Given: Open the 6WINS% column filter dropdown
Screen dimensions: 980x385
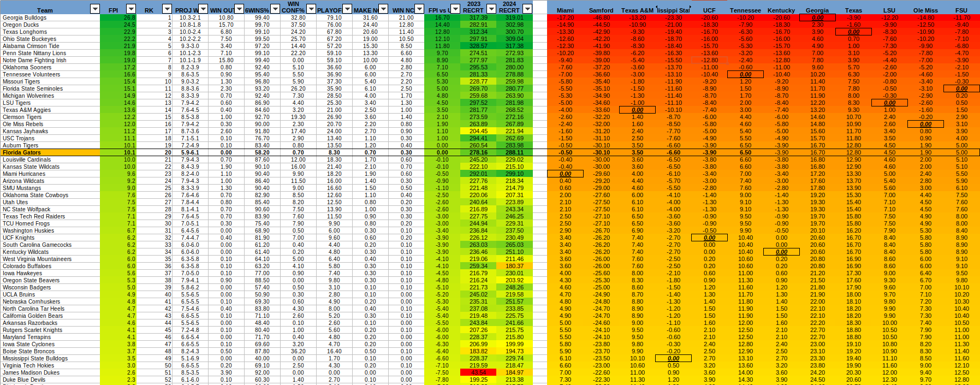Looking at the screenshot, I should [275, 9].
